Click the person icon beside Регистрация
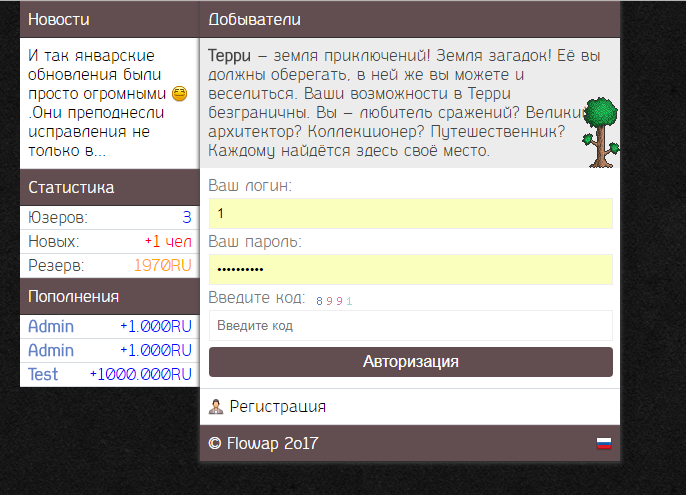The width and height of the screenshot is (686, 495). tap(216, 406)
